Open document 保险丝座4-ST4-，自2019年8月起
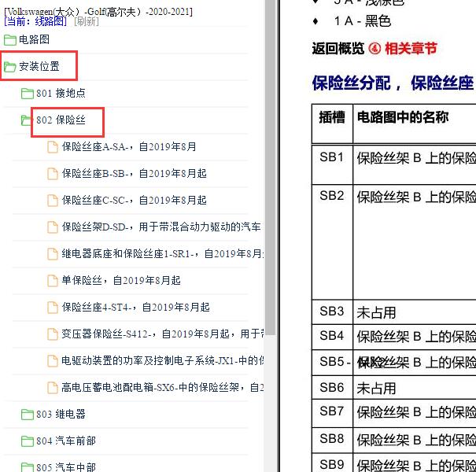 [x=135, y=307]
